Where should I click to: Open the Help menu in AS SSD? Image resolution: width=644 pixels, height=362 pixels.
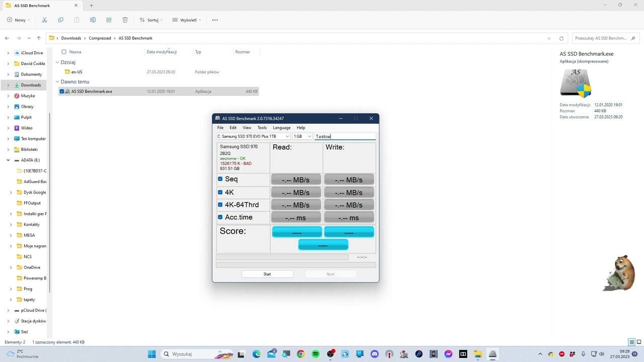tap(301, 128)
